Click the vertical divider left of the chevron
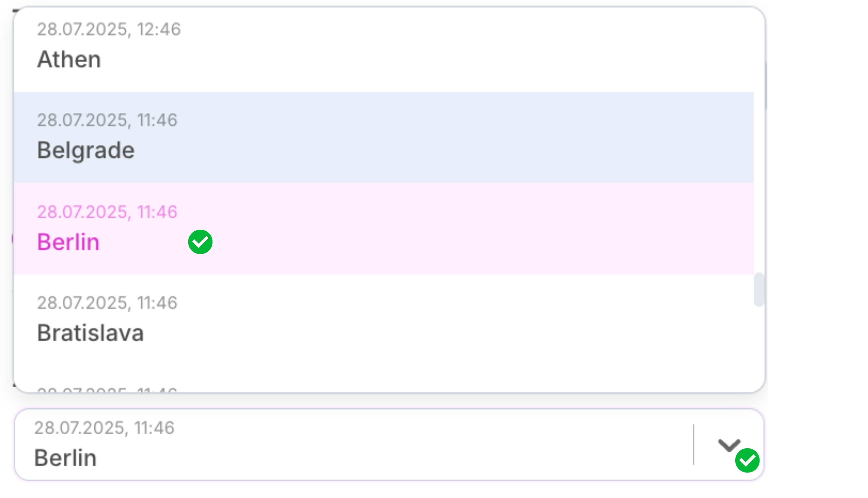Viewport: 868px width, 498px height. pyautogui.click(x=693, y=445)
